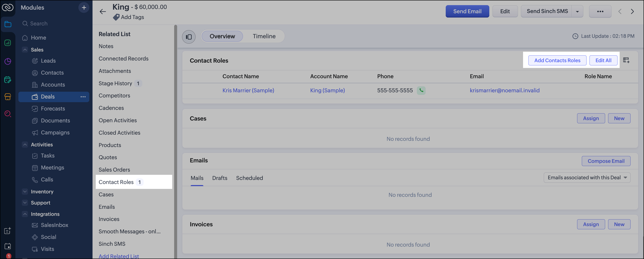Click the add-note icon near rail bottom
Viewport: 644px width, 259px height.
(8, 231)
